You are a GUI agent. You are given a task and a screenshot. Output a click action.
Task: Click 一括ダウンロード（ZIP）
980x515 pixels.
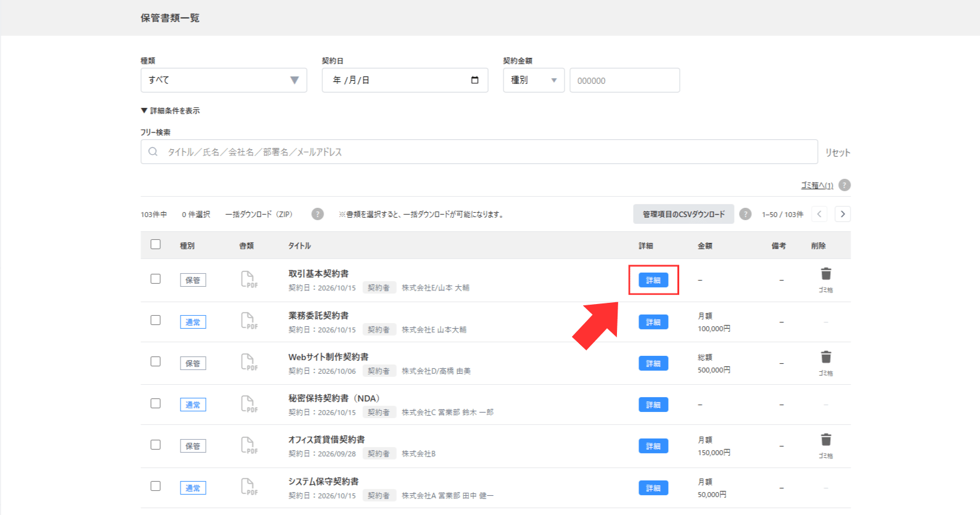tap(259, 215)
